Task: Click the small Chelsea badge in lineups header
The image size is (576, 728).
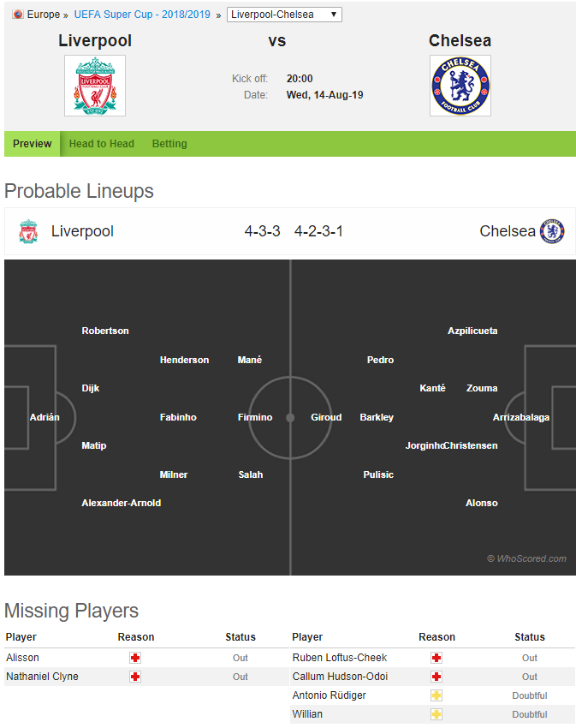Action: [x=552, y=231]
